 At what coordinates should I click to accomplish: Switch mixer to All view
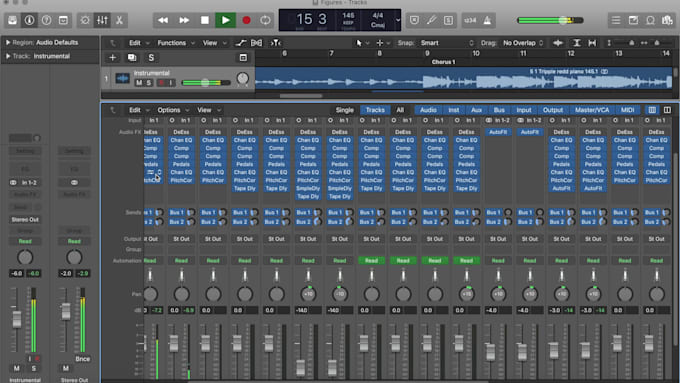(400, 110)
